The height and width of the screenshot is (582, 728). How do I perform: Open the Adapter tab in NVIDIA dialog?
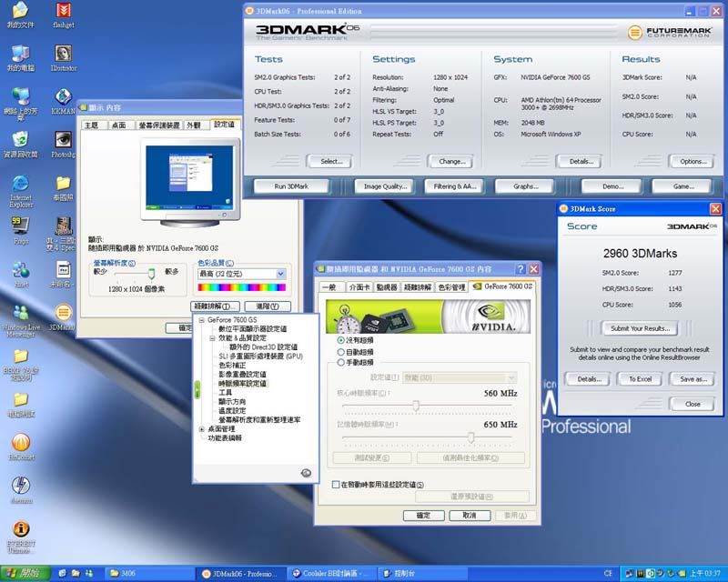359,287
